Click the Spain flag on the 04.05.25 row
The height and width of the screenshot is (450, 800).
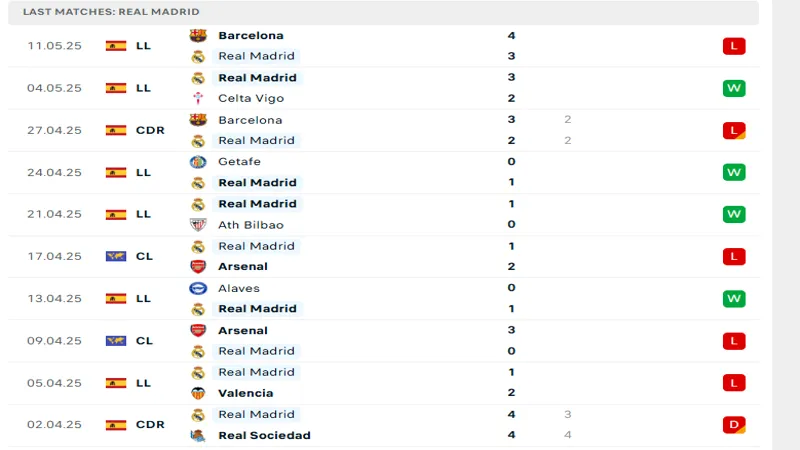coord(116,88)
